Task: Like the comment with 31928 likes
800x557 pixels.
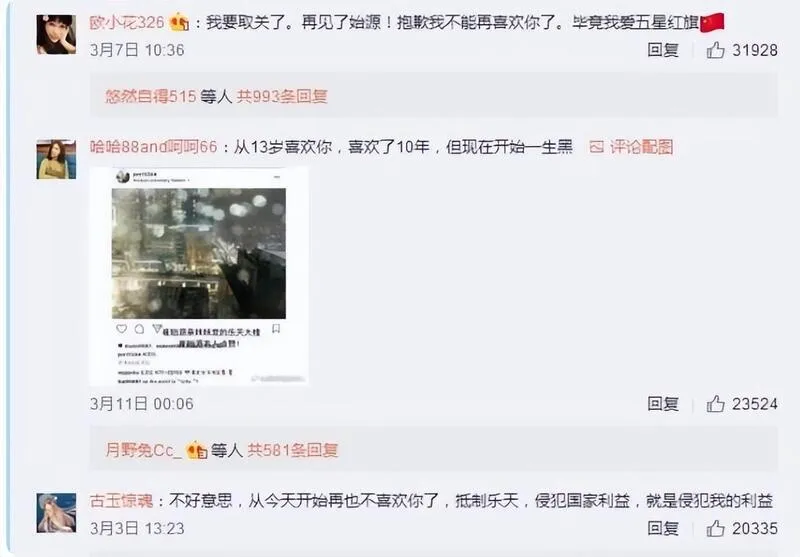Action: point(715,50)
